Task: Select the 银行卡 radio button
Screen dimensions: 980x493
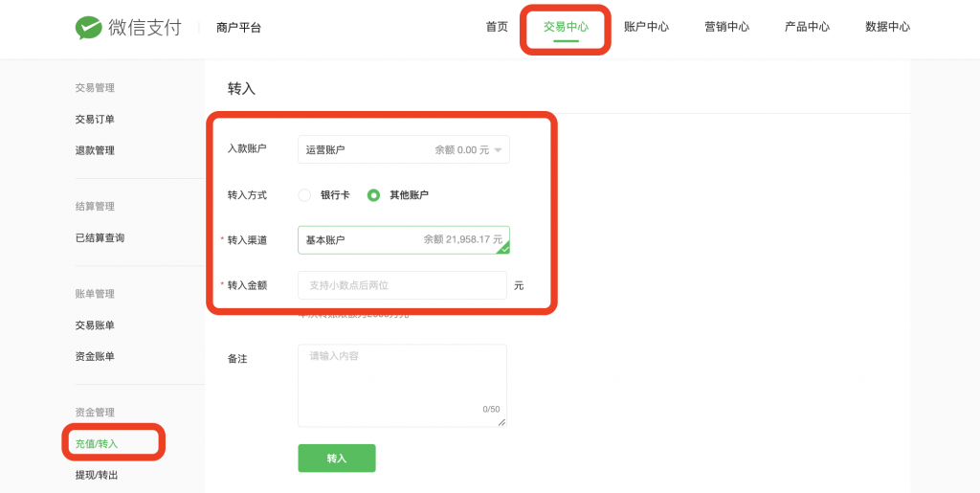Action: (x=304, y=195)
